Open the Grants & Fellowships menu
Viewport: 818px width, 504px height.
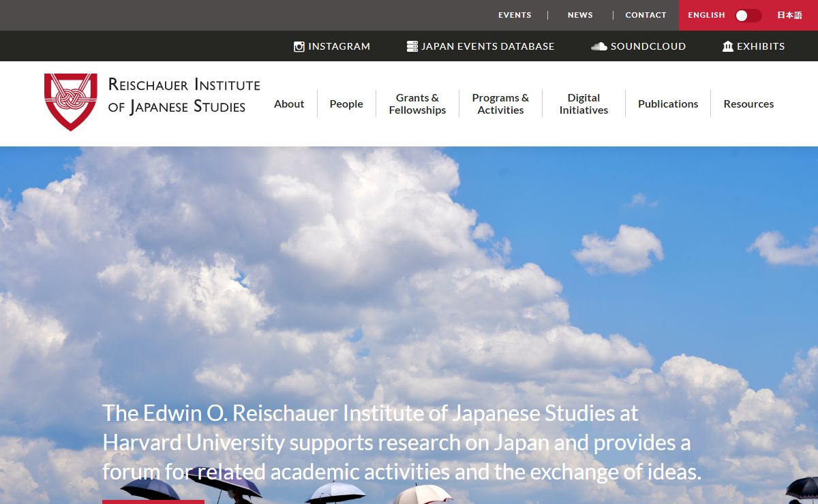pos(417,104)
